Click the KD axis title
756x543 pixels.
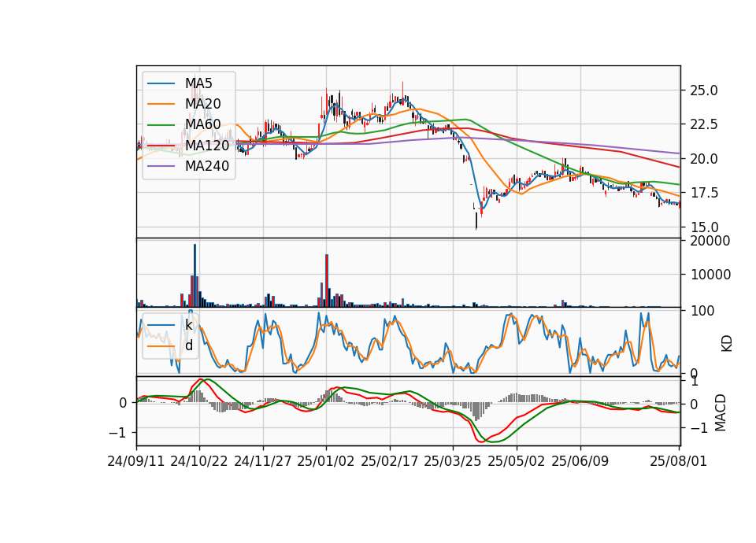click(x=727, y=344)
